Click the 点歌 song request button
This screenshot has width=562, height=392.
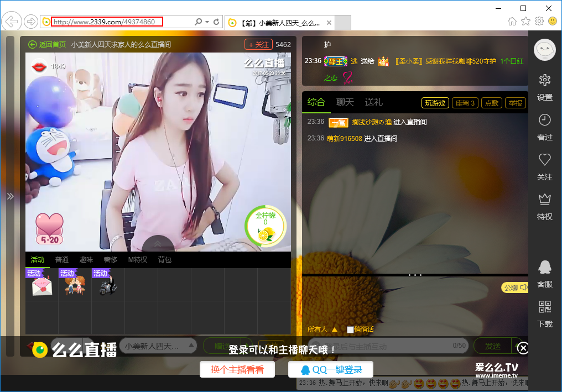[x=491, y=103]
